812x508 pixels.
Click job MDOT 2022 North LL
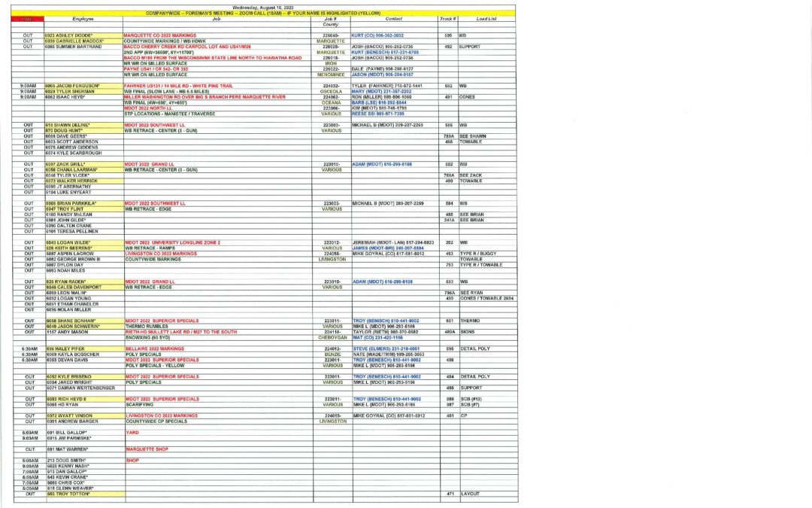tap(147, 108)
